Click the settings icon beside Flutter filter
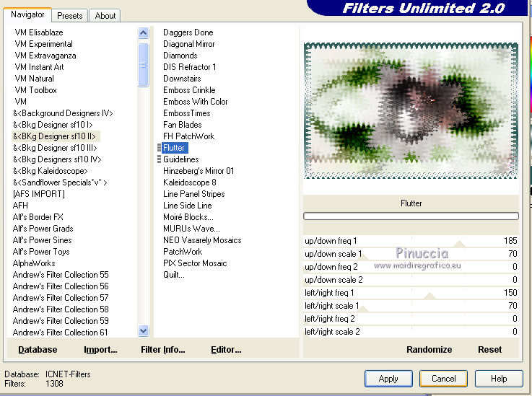This screenshot has width=532, height=396. point(159,148)
